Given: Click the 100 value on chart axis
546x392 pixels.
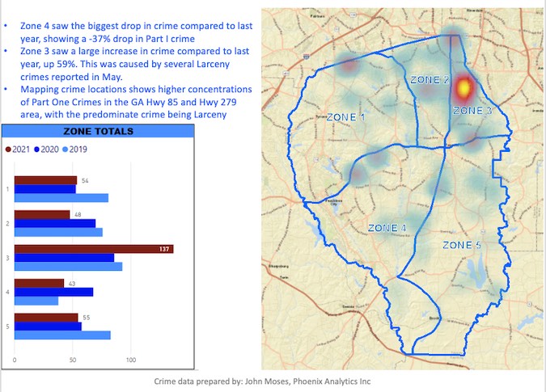Looking at the screenshot, I should (131, 360).
